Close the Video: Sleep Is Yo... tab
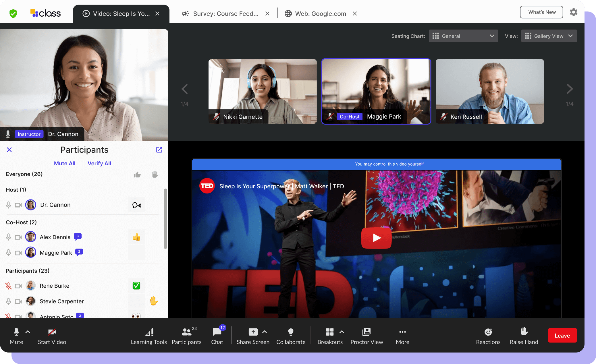Screen dimensions: 596x364 click(x=157, y=13)
